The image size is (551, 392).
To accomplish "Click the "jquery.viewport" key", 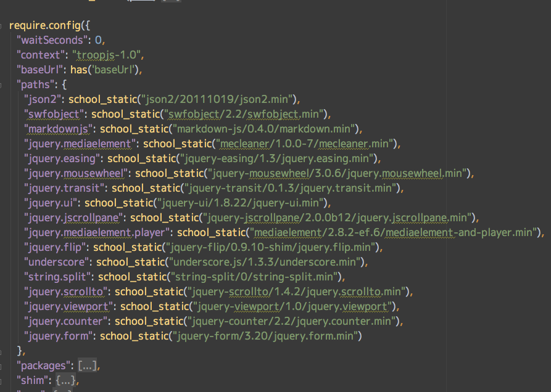I will pyautogui.click(x=68, y=306).
